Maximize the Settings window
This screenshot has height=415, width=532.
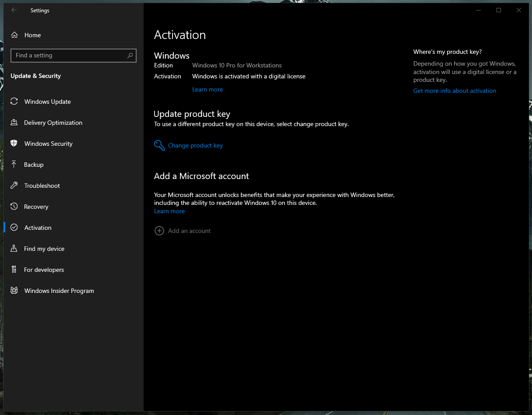[499, 10]
